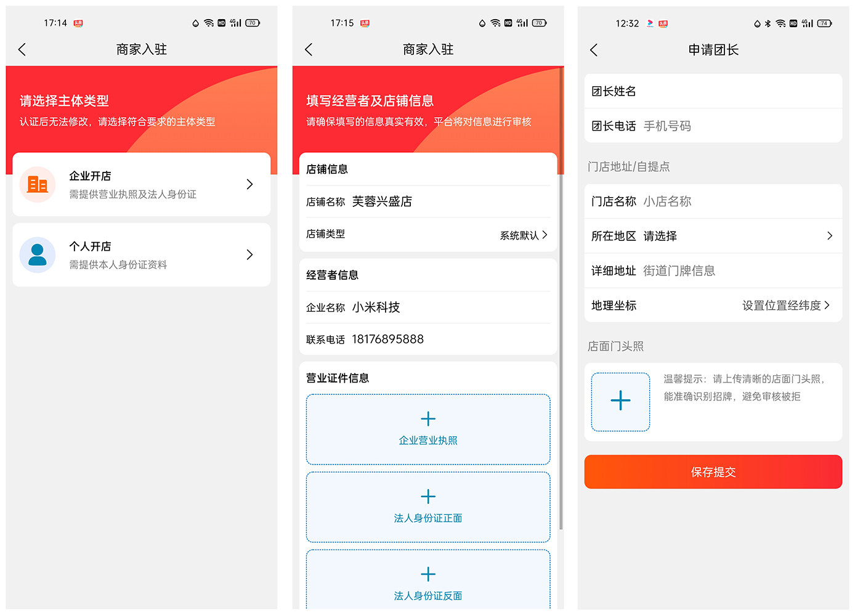Open 设置位置经纬度 location setting
The height and width of the screenshot is (616, 855).
786,305
